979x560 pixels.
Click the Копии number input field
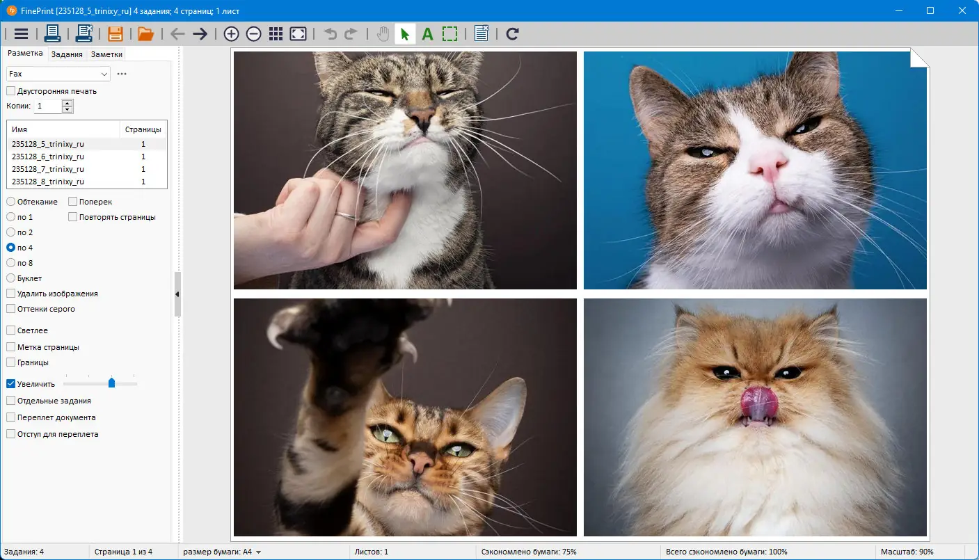[x=47, y=106]
